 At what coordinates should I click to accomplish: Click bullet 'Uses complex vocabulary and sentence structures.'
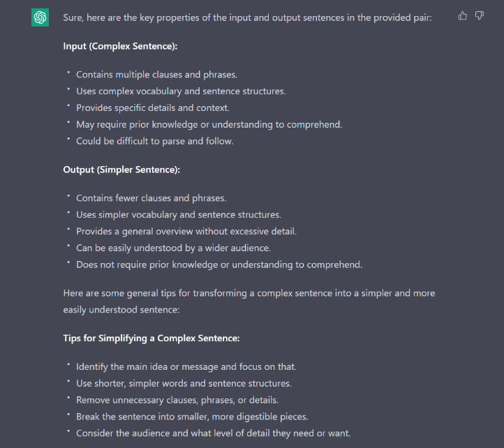pos(181,91)
